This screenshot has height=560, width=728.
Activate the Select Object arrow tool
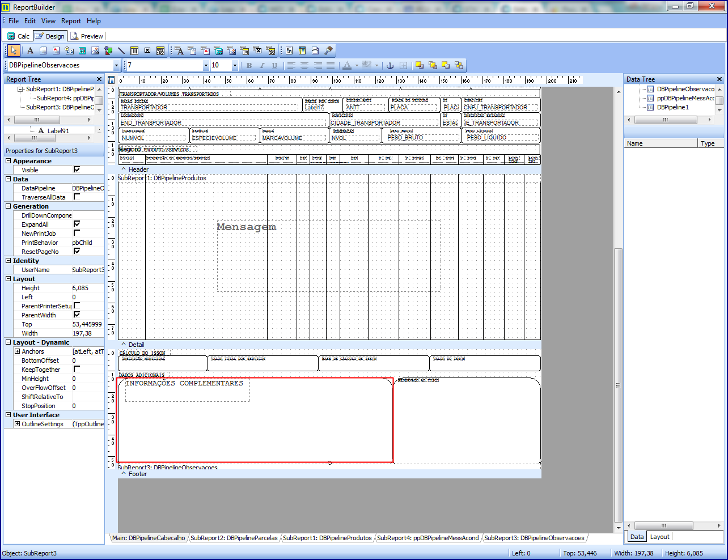(x=14, y=50)
